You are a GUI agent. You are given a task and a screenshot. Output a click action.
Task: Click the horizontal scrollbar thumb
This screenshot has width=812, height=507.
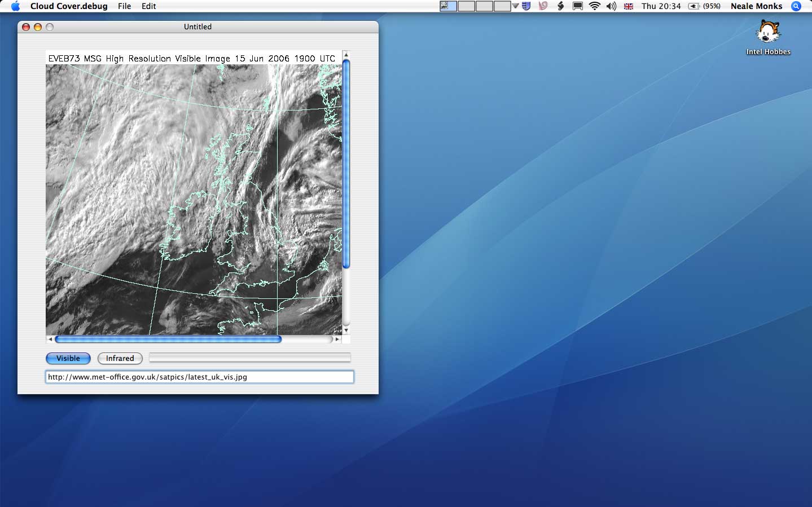[x=168, y=339]
